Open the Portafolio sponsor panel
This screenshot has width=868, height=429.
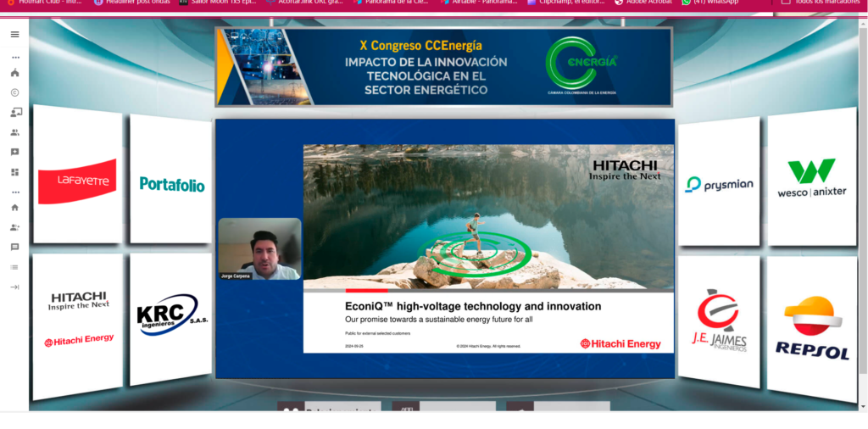tap(171, 181)
